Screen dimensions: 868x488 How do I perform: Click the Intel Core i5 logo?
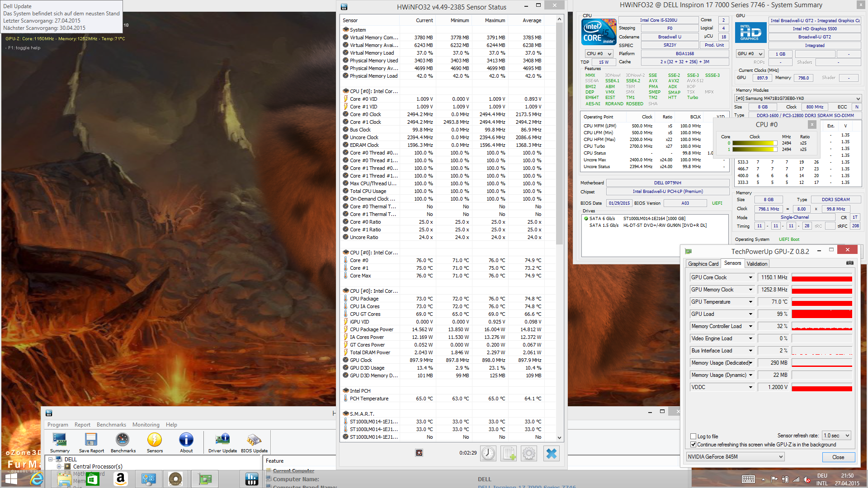pos(599,32)
